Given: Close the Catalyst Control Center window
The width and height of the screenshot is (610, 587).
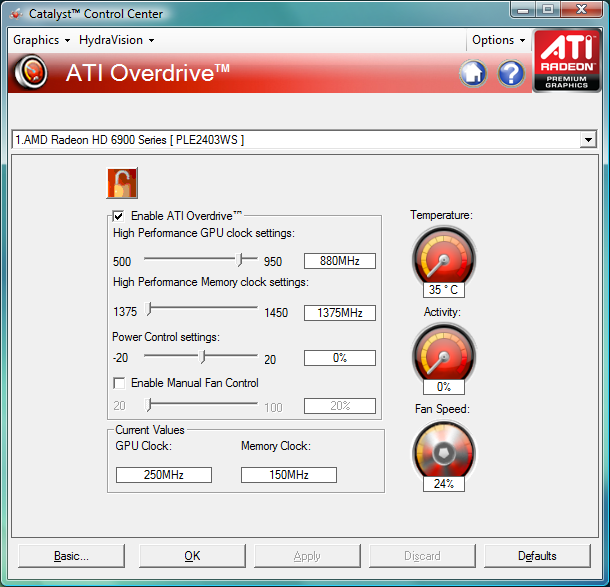Looking at the screenshot, I should tap(581, 9).
